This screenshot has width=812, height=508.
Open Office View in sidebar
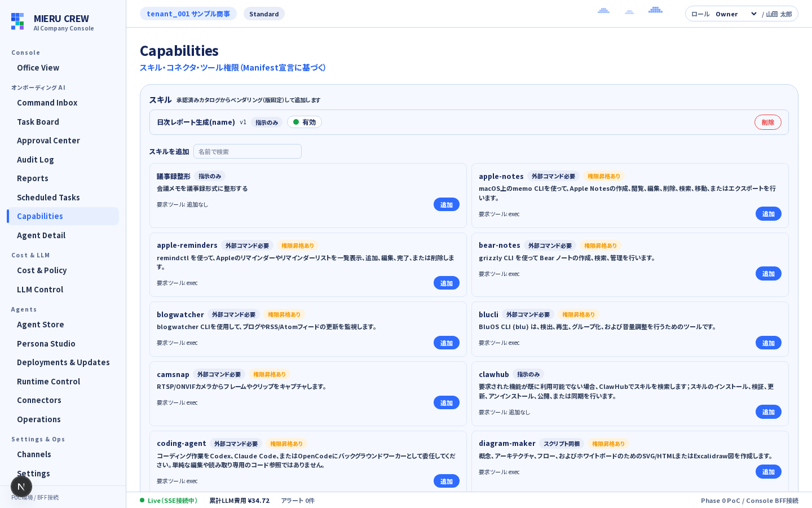(63, 68)
